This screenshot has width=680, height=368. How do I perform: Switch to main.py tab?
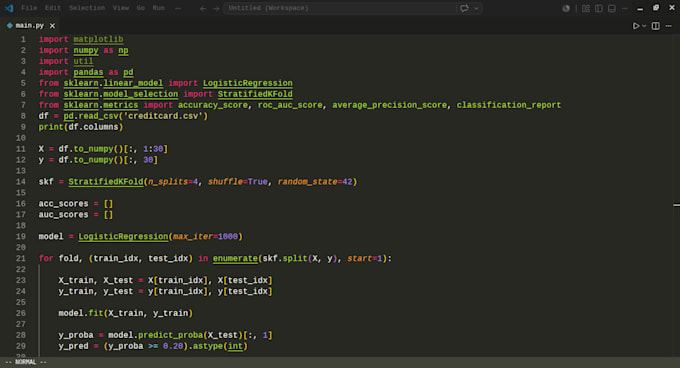coord(29,26)
